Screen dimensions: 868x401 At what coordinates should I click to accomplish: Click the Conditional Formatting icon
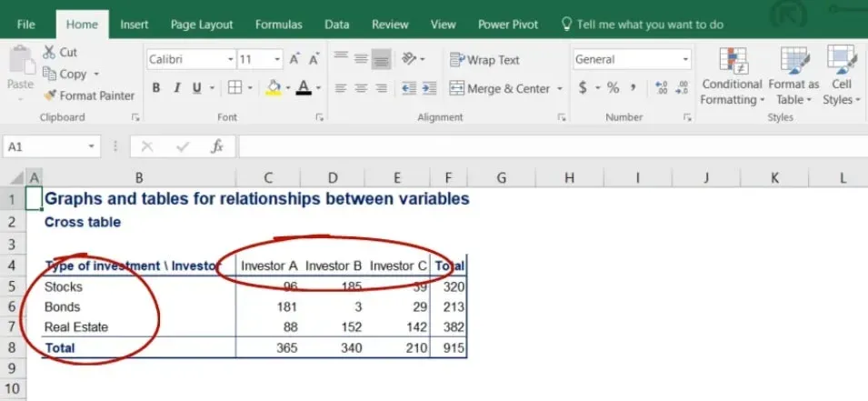[733, 76]
